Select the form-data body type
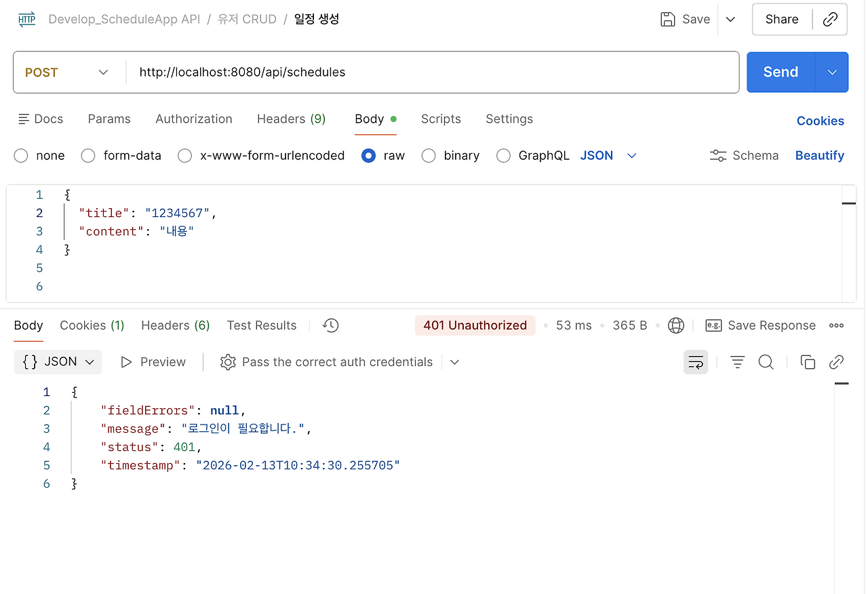The width and height of the screenshot is (868, 594). (88, 156)
